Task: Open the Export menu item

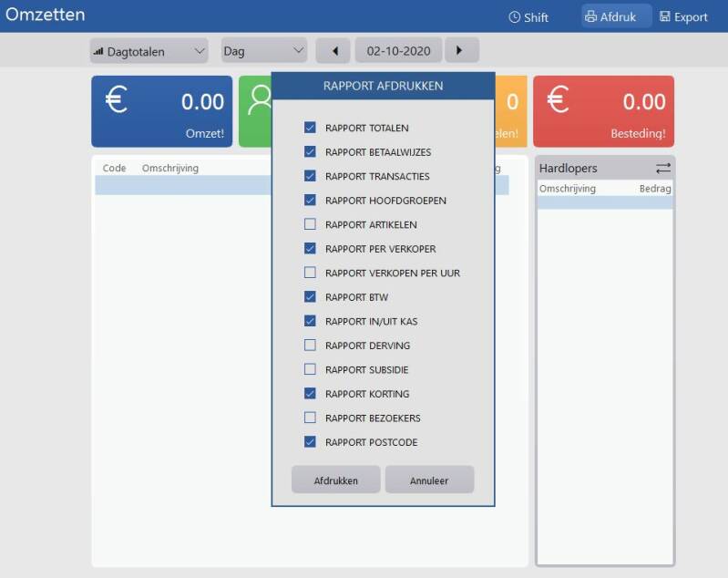Action: click(683, 16)
